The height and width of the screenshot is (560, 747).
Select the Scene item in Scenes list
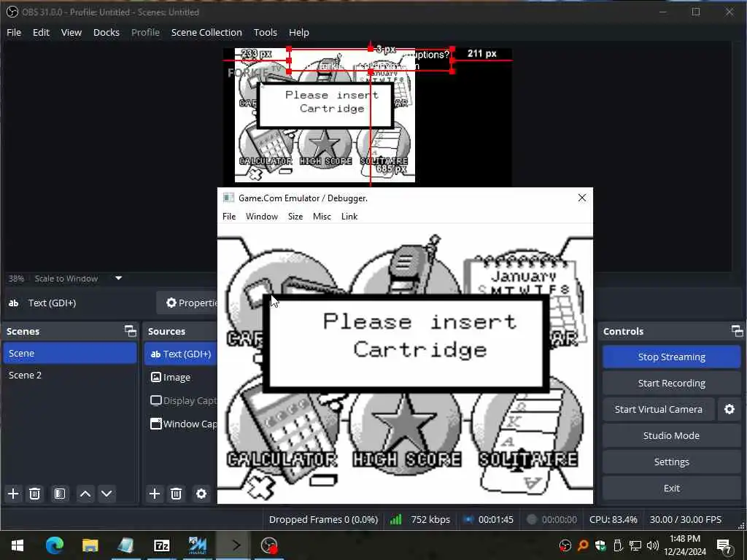tap(69, 353)
